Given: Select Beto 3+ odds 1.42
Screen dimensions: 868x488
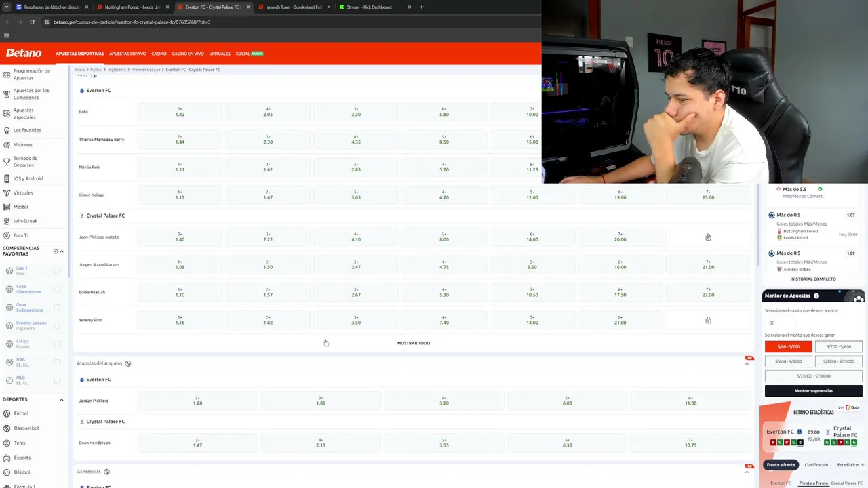Looking at the screenshot, I should tap(180, 112).
